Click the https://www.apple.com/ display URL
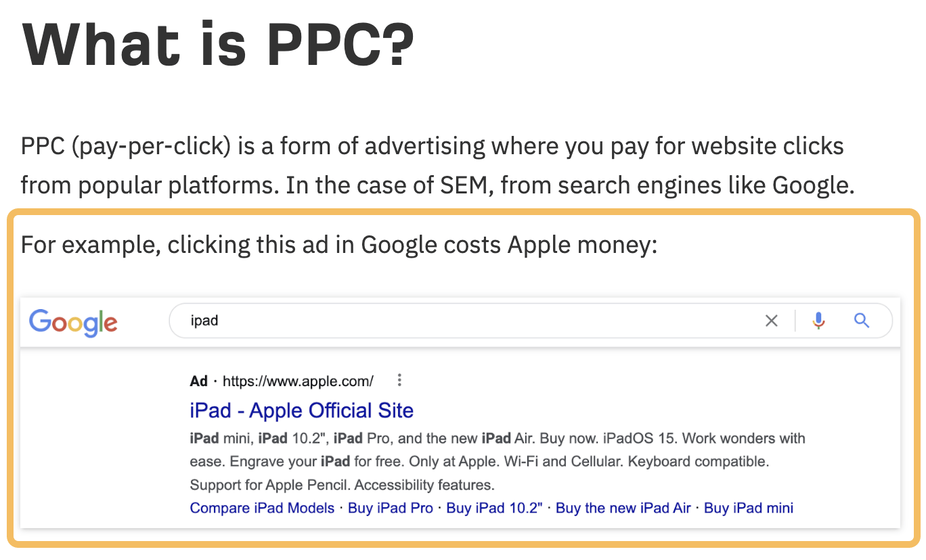This screenshot has height=560, width=926. click(298, 381)
